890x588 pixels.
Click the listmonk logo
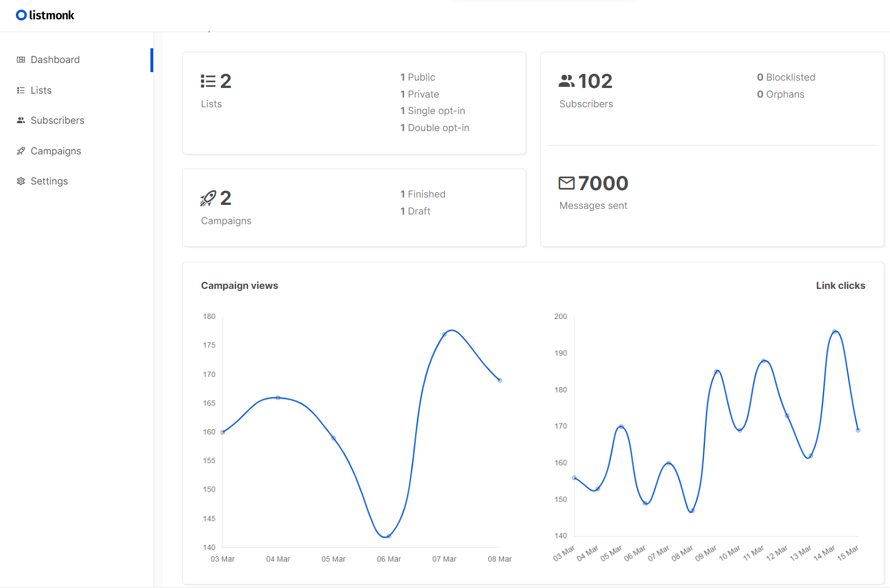pyautogui.click(x=45, y=15)
